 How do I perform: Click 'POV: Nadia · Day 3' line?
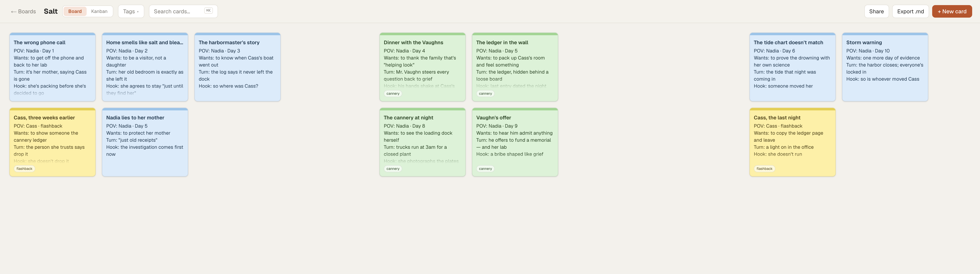coord(219,51)
